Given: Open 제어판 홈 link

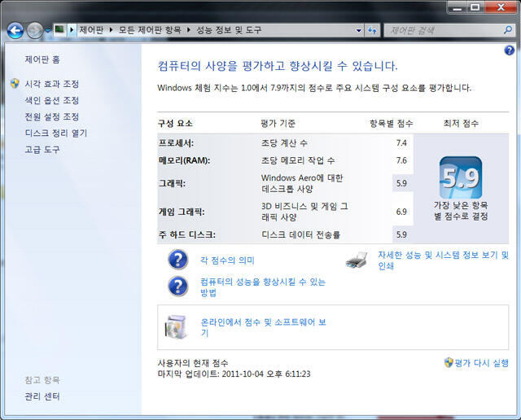Looking at the screenshot, I should (42, 59).
